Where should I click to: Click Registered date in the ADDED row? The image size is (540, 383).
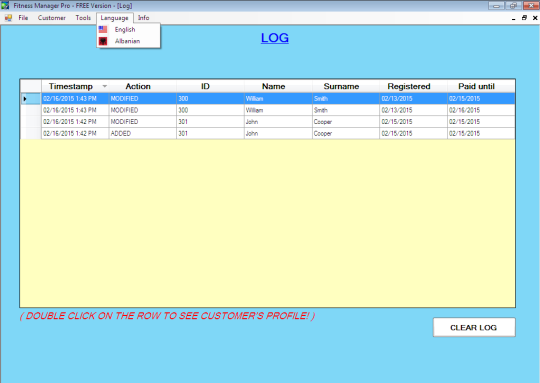(413, 133)
